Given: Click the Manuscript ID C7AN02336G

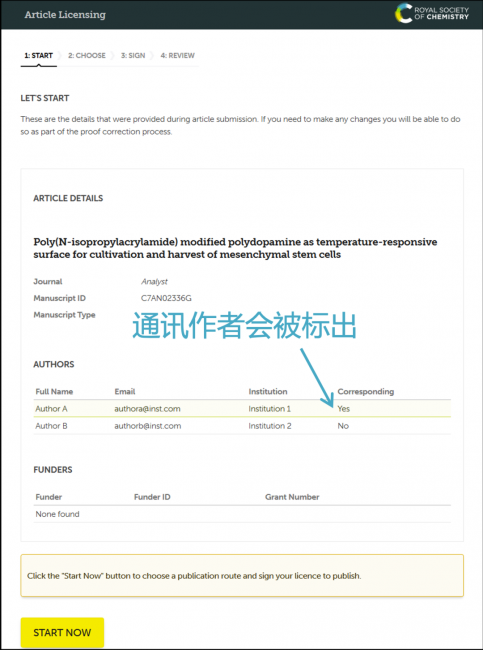Looking at the screenshot, I should (166, 298).
